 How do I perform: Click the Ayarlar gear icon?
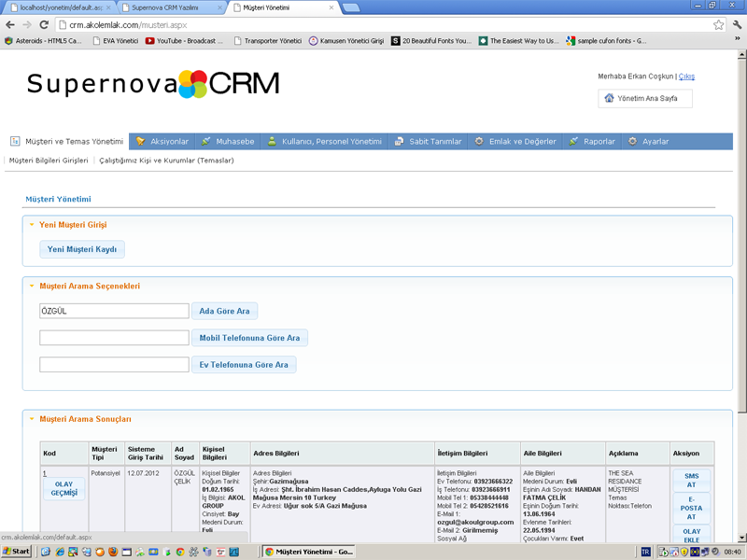632,141
